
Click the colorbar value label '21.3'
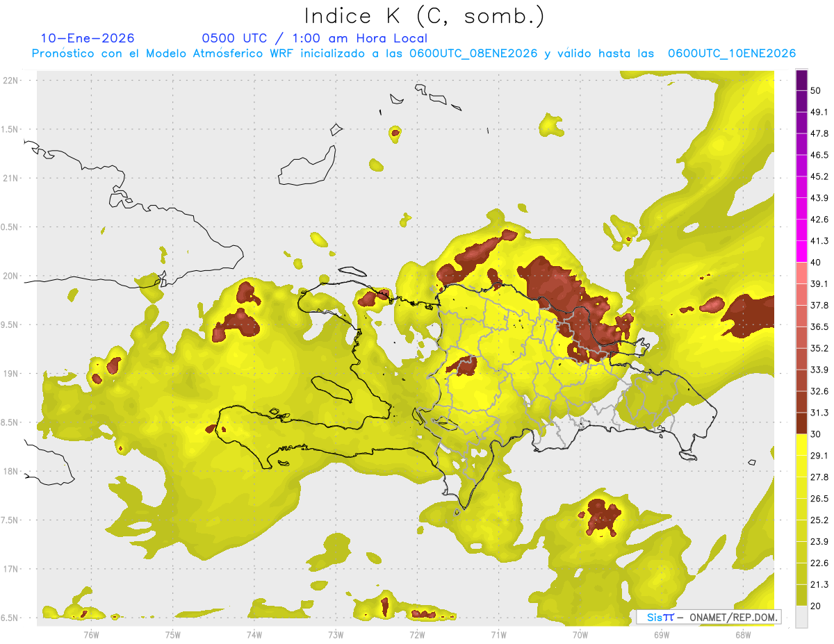[819, 584]
